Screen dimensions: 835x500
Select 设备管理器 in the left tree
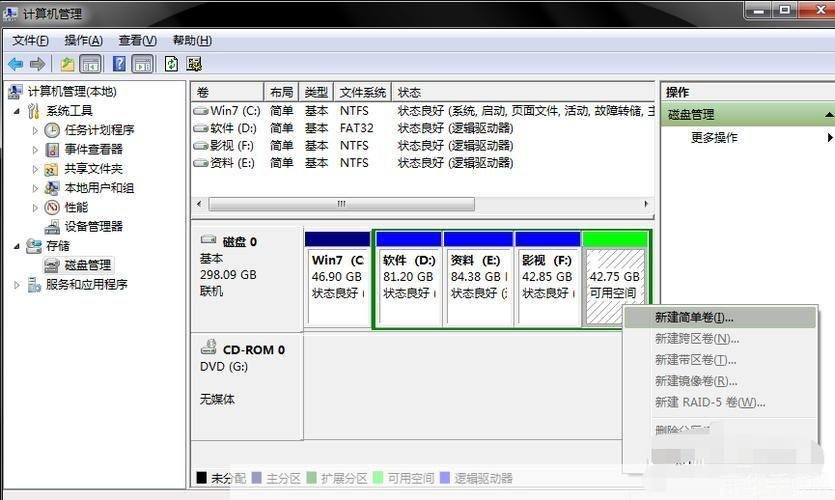94,227
